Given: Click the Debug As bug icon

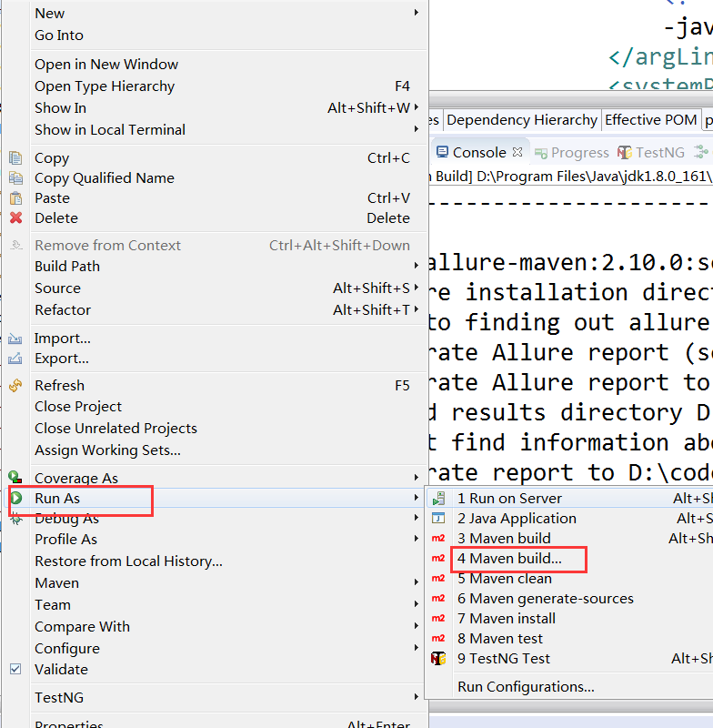Looking at the screenshot, I should pyautogui.click(x=15, y=519).
